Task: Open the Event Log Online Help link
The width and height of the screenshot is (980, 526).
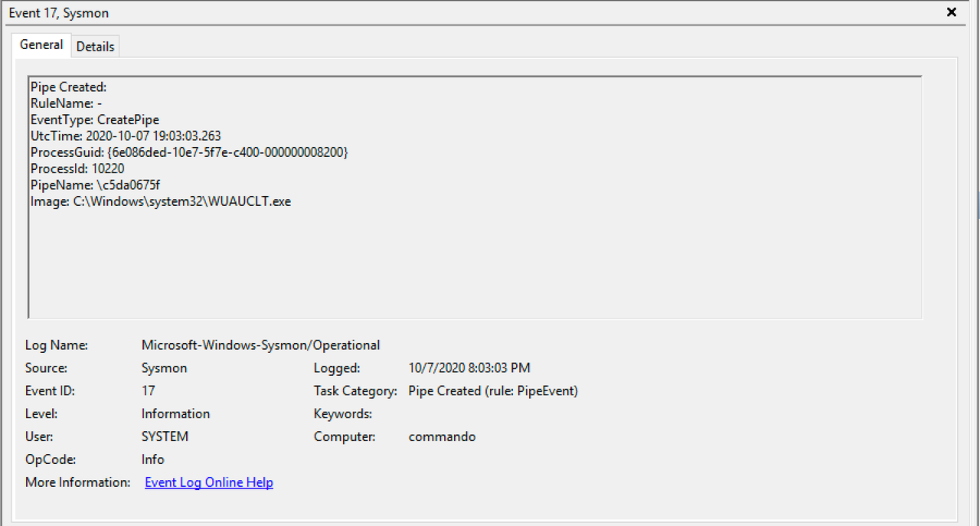Action: pyautogui.click(x=208, y=482)
